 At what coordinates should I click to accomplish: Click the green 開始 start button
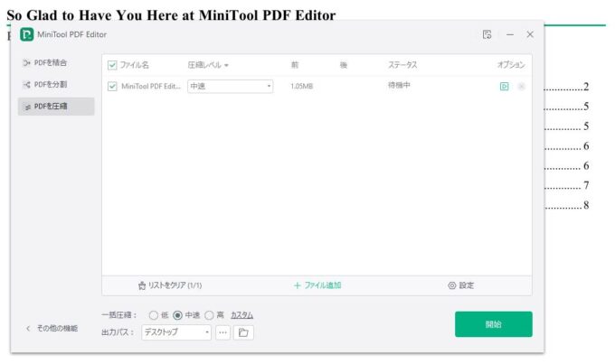pyautogui.click(x=494, y=324)
